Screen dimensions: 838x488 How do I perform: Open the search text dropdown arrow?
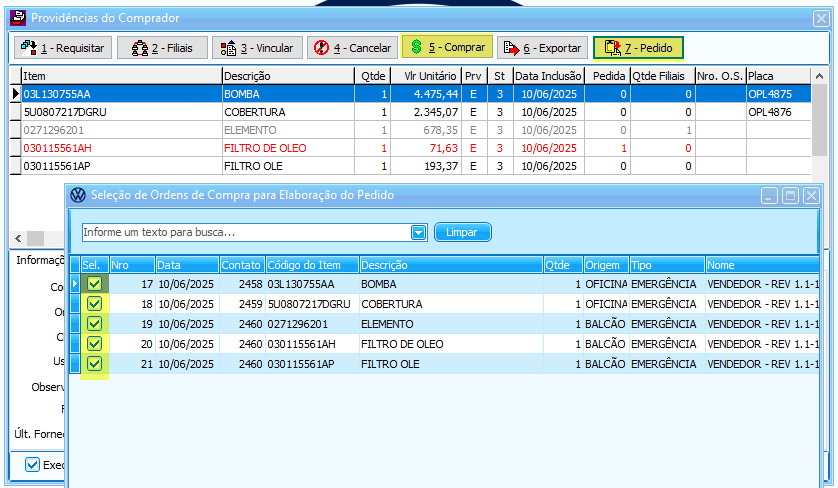point(418,233)
